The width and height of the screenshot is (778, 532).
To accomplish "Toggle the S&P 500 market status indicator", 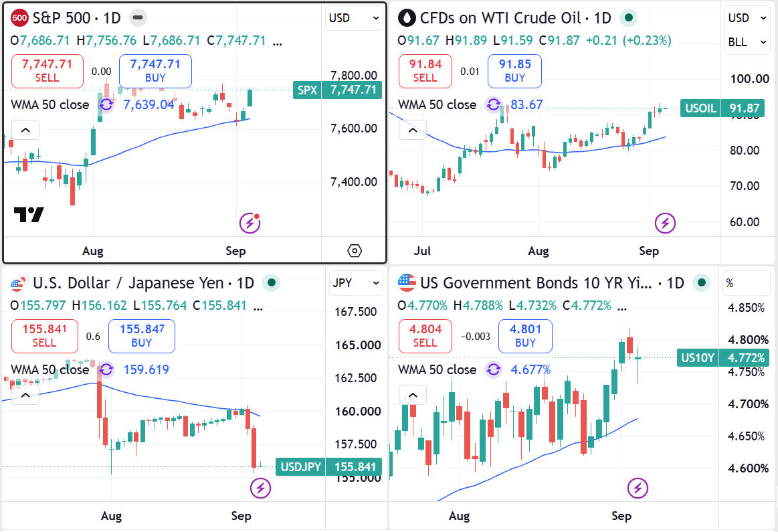I will click(x=138, y=18).
